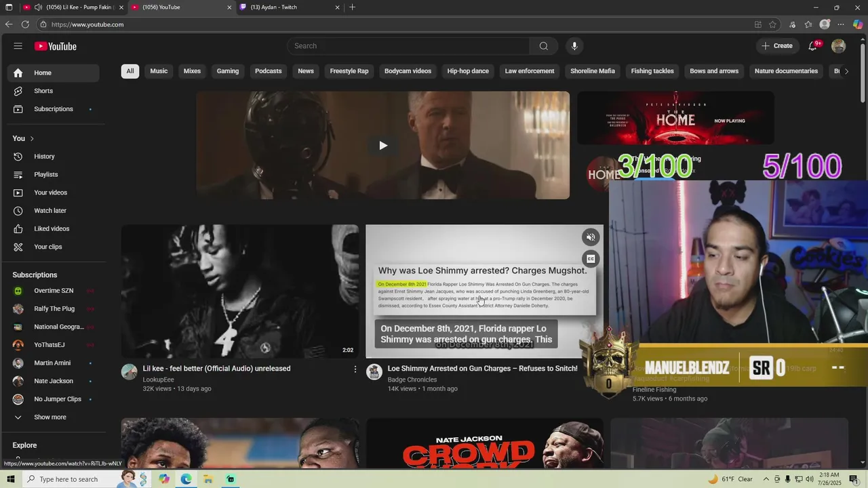Select the Gaming filter chip

pyautogui.click(x=228, y=71)
